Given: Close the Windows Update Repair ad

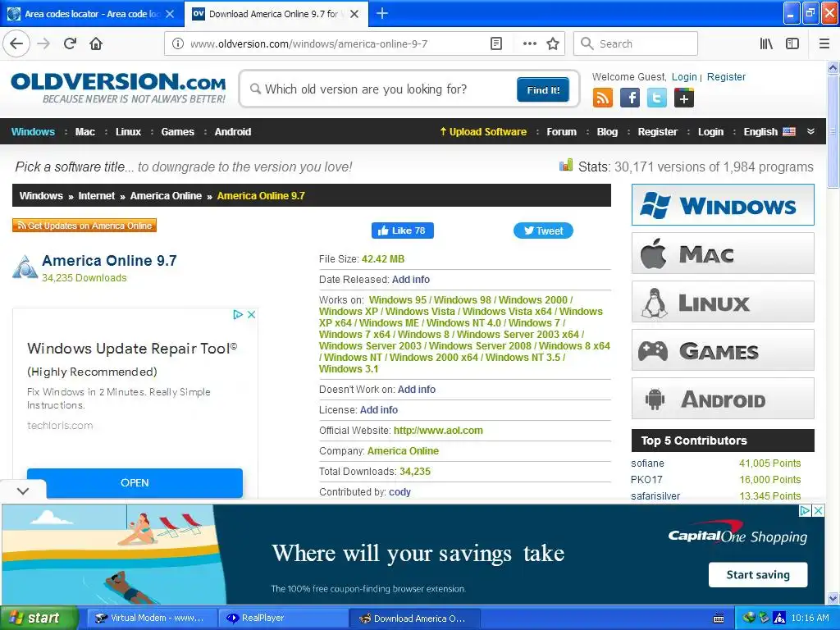Looking at the screenshot, I should tap(251, 314).
